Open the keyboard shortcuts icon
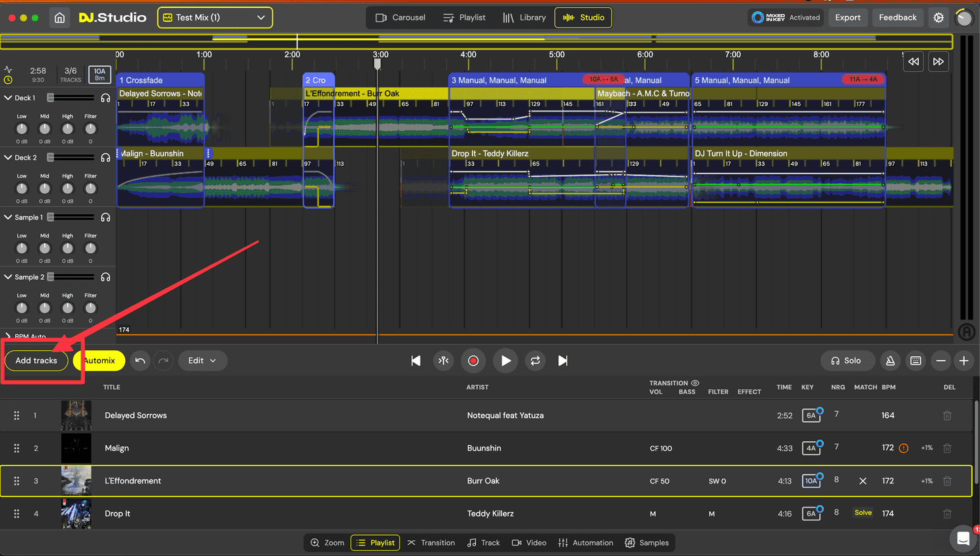Image resolution: width=980 pixels, height=556 pixels. pyautogui.click(x=915, y=361)
